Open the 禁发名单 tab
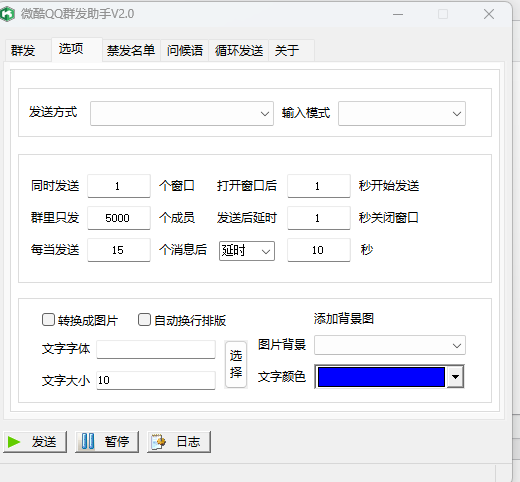 (x=131, y=50)
